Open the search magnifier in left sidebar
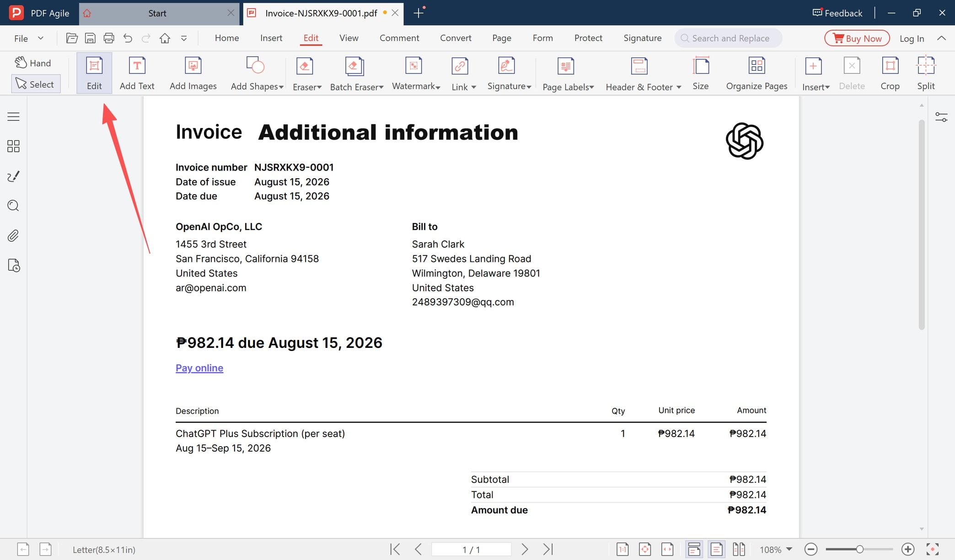This screenshot has height=560, width=955. click(13, 206)
